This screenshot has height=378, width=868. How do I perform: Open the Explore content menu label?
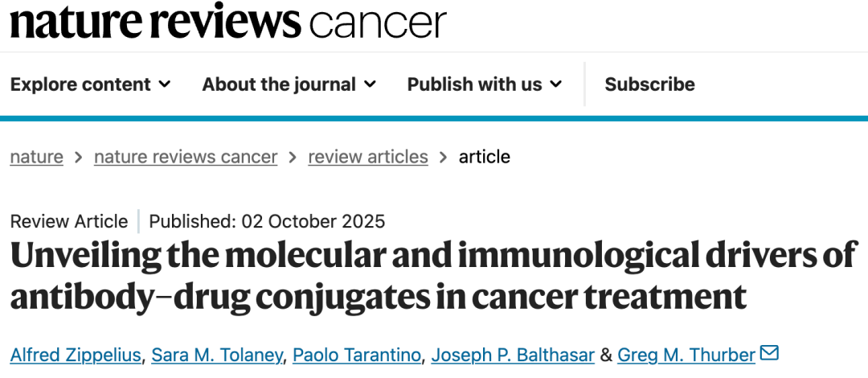(80, 84)
